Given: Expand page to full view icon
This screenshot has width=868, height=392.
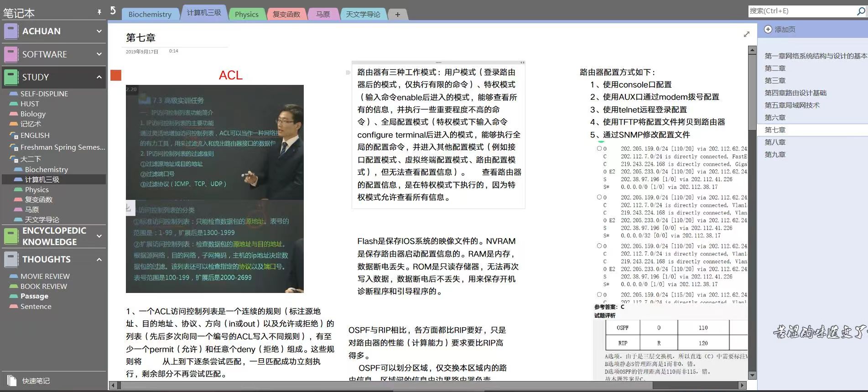Looking at the screenshot, I should [x=747, y=34].
